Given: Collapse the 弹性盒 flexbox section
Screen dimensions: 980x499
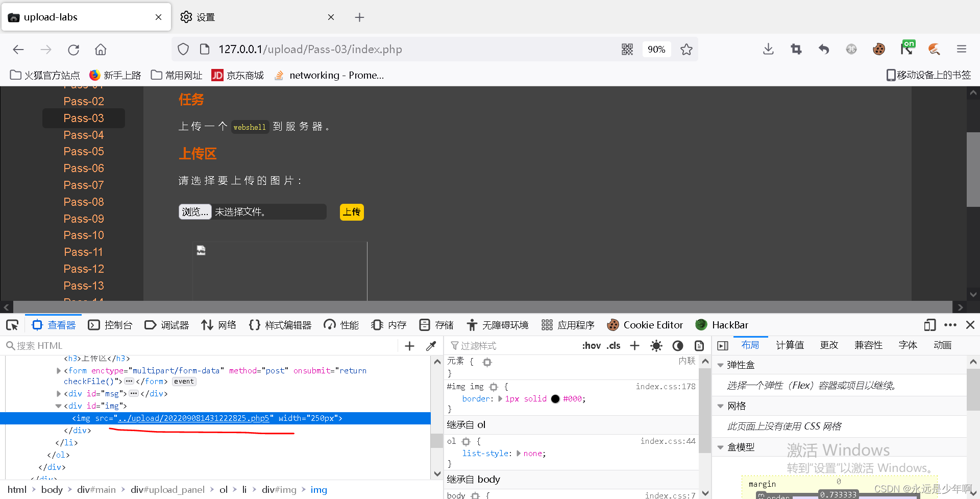Looking at the screenshot, I should click(x=720, y=365).
